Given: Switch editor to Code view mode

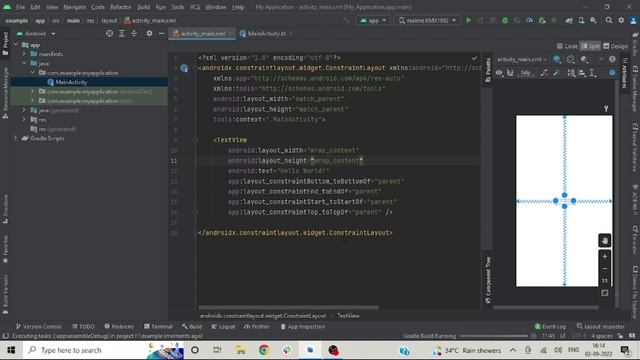Looking at the screenshot, I should (x=567, y=47).
